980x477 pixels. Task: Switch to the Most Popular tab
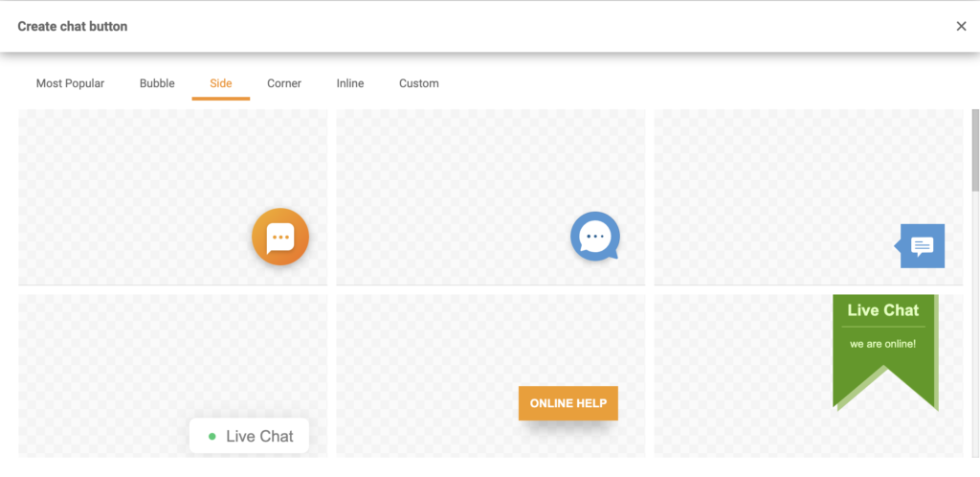click(70, 83)
